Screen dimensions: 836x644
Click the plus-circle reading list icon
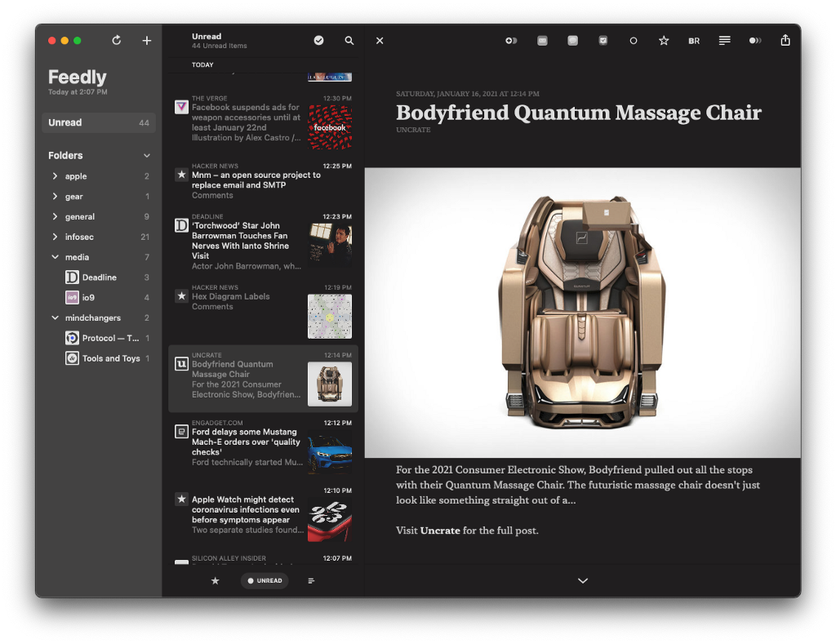tap(511, 41)
